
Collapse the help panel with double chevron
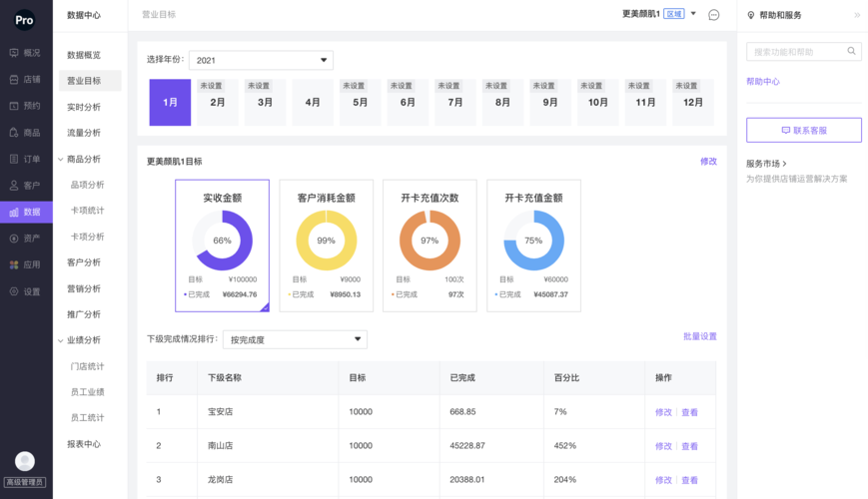tap(857, 15)
